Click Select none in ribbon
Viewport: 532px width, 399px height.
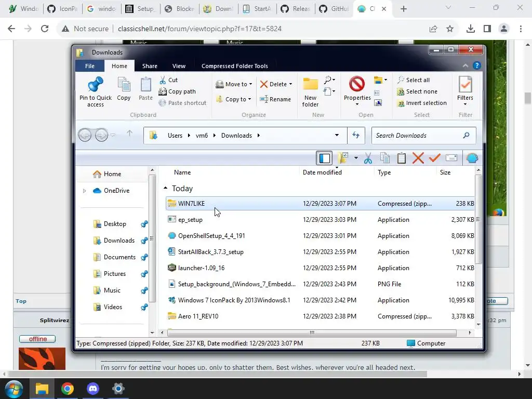pos(417,91)
